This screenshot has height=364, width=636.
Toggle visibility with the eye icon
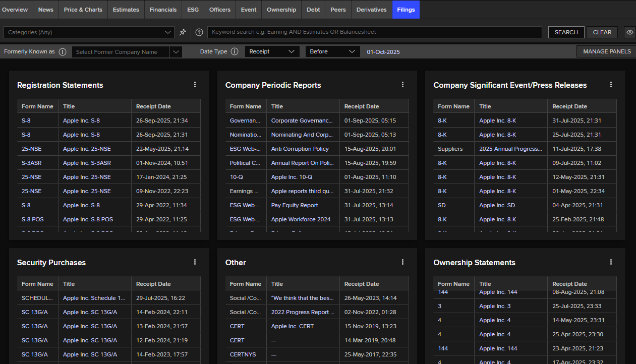tap(629, 32)
